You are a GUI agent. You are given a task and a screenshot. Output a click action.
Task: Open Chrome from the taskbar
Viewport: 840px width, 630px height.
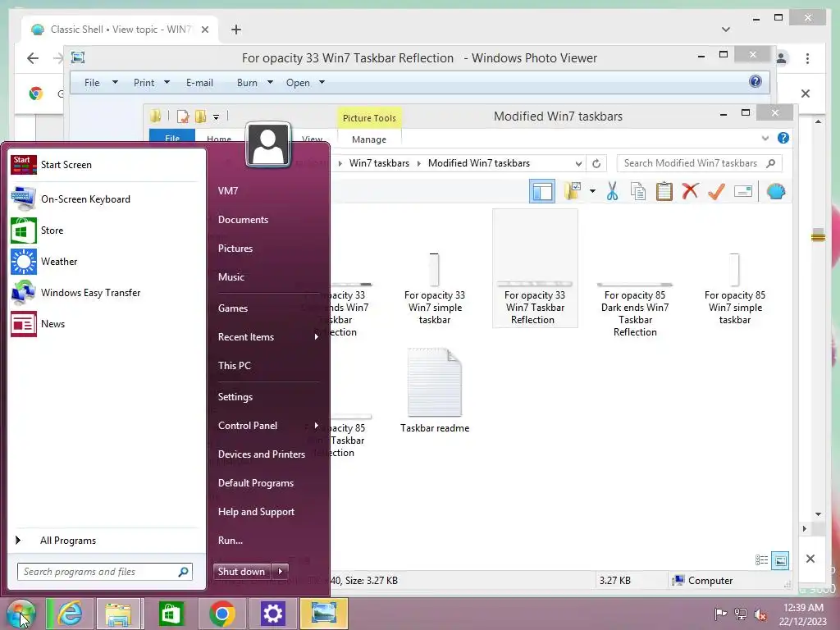[x=221, y=614]
